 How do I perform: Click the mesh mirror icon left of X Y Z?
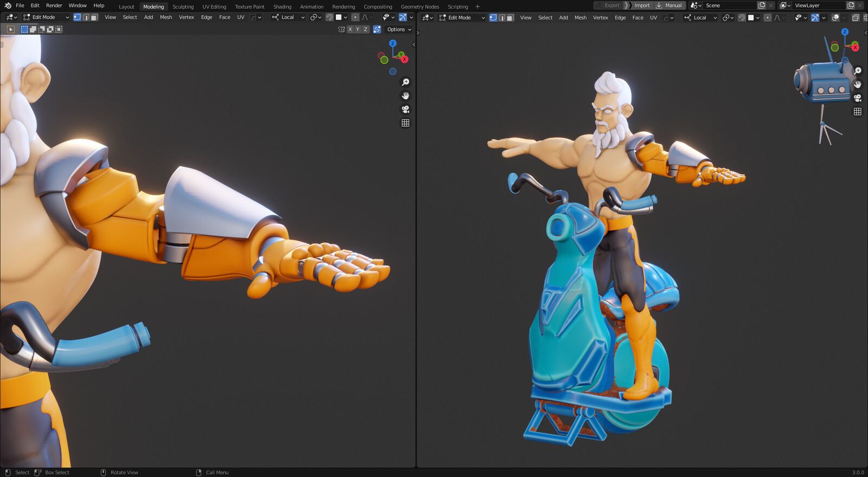point(341,29)
